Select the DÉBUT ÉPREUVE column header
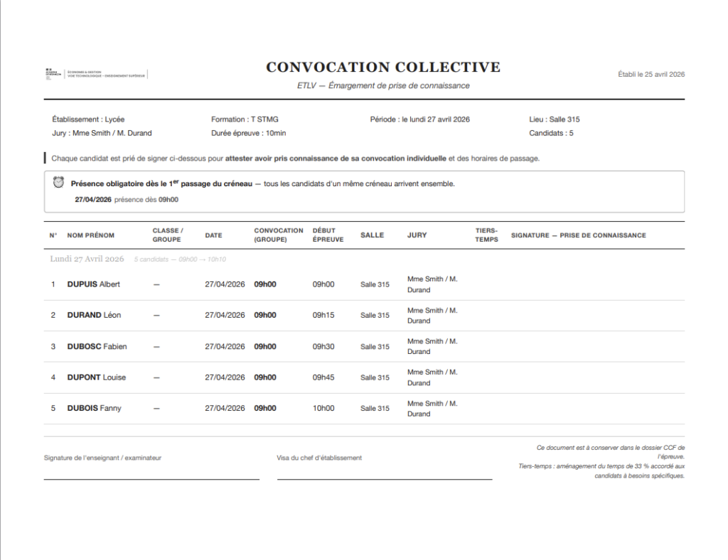 point(328,235)
